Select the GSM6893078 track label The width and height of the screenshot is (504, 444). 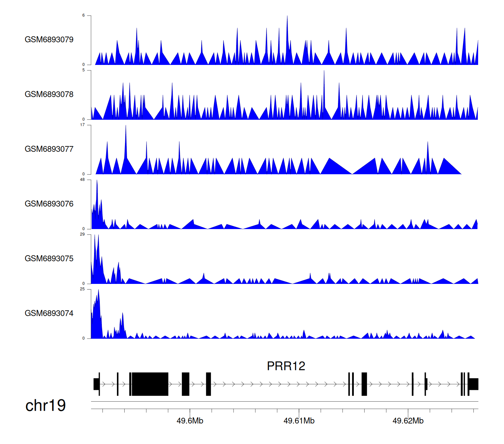49,95
